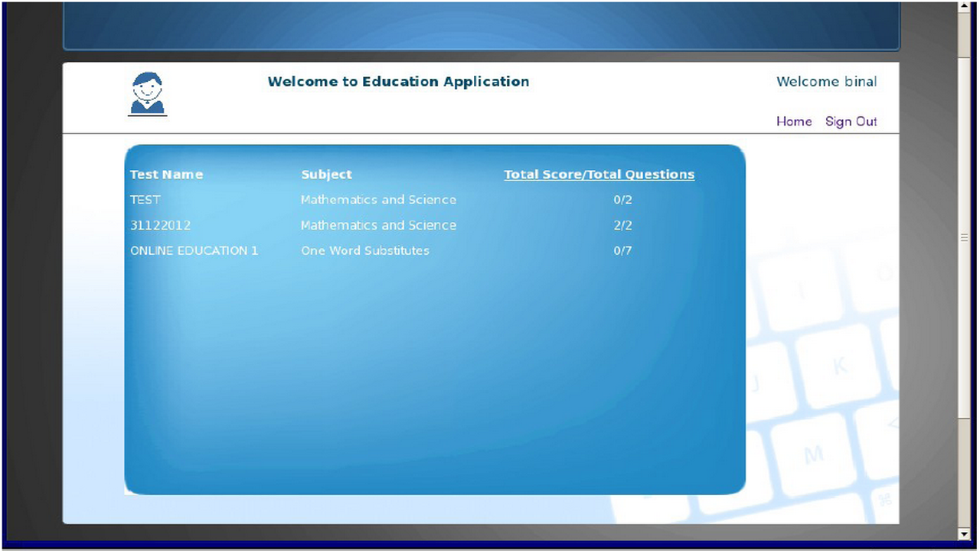Screen dimensions: 980x551
Task: Click the Welcome binal greeting text
Action: point(827,82)
